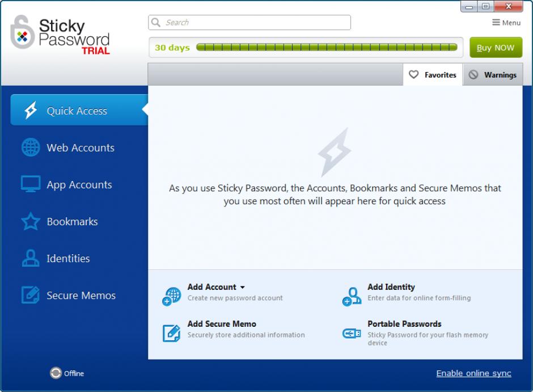Click the 30 days trial progress bar
This screenshot has height=392, width=533.
327,48
